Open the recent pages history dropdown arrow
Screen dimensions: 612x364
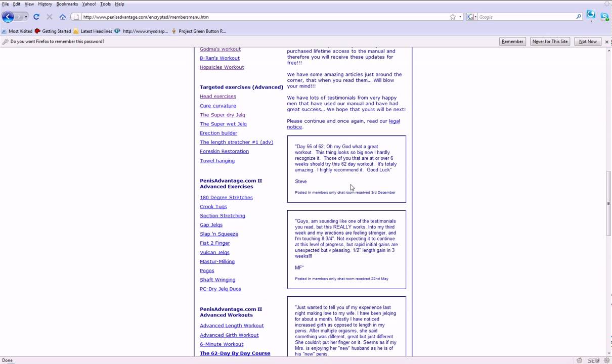pyautogui.click(x=26, y=17)
